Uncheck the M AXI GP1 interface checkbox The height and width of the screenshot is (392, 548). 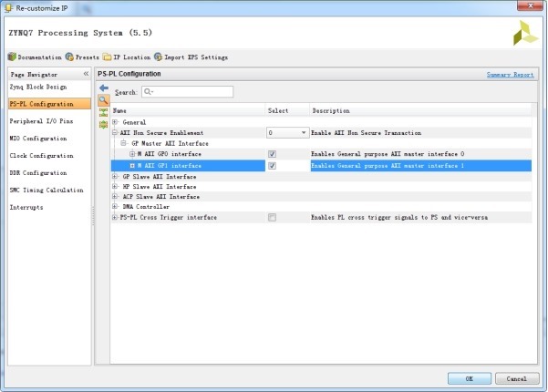coord(272,166)
